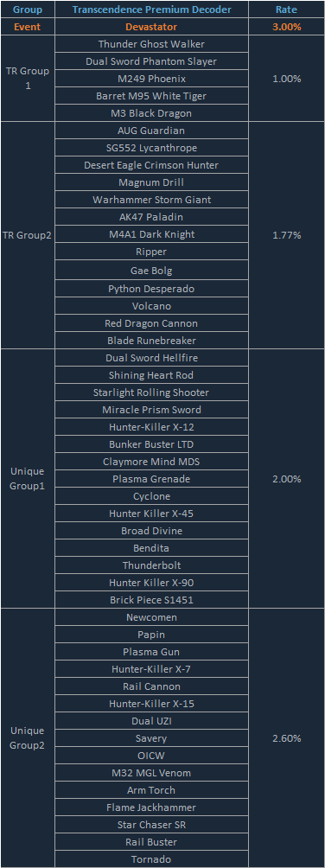Select the Thunder Ghost Walker cell
The height and width of the screenshot is (868, 325).
[x=151, y=44]
